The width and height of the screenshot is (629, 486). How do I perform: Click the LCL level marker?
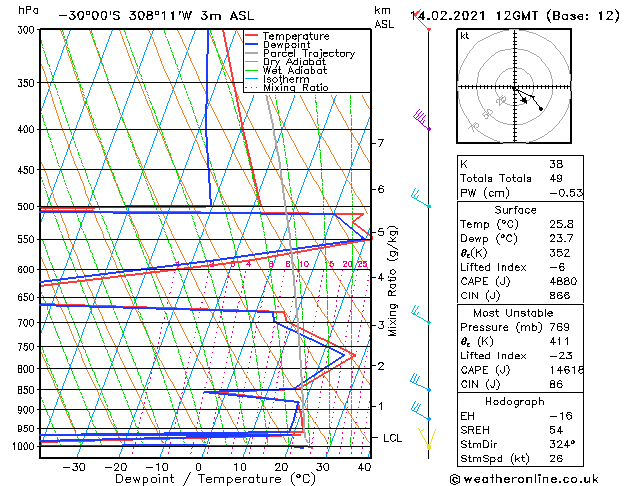[x=393, y=438]
